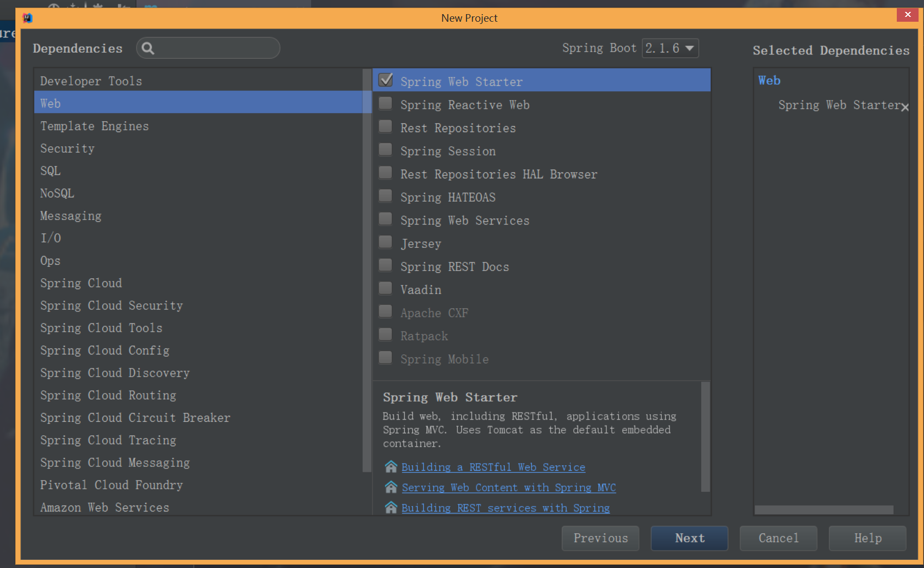924x568 pixels.
Task: Choose the Spring Cloud Tracing category
Action: pos(198,440)
